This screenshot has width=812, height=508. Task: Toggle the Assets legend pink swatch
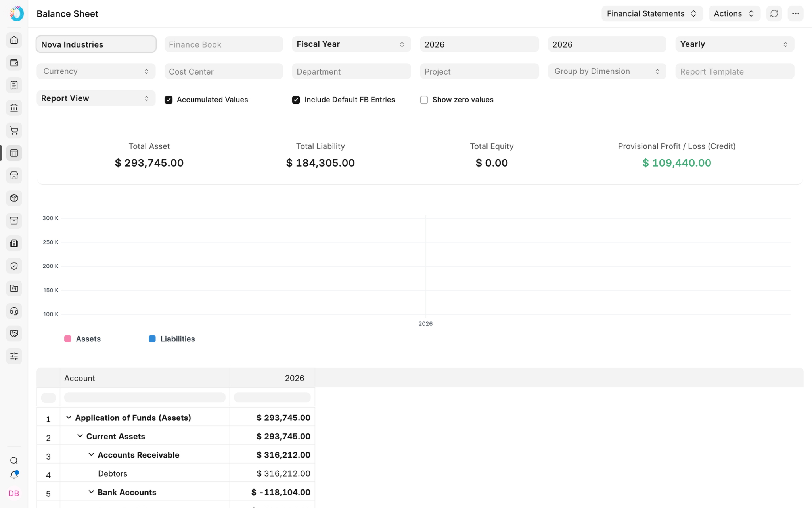click(x=68, y=339)
